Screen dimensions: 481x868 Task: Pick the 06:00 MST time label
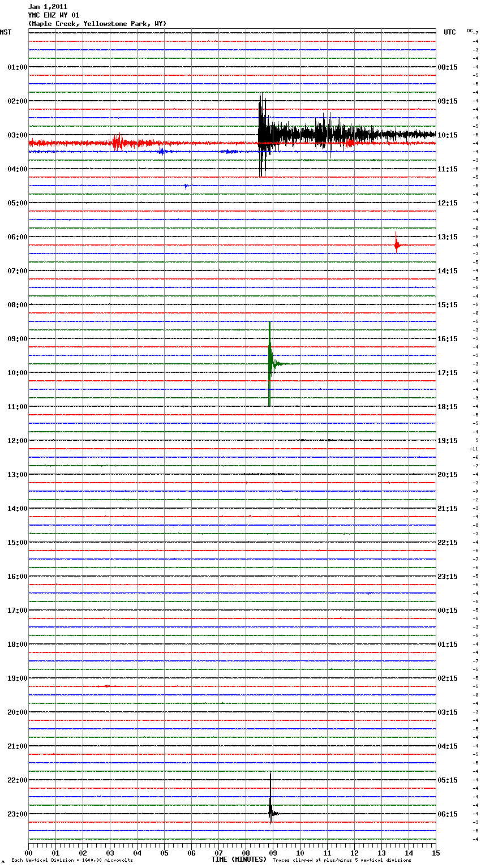pyautogui.click(x=18, y=237)
